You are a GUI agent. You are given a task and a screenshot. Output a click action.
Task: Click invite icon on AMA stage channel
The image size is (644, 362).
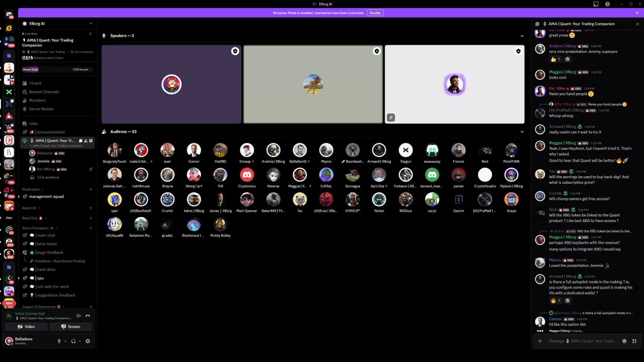pos(86,141)
